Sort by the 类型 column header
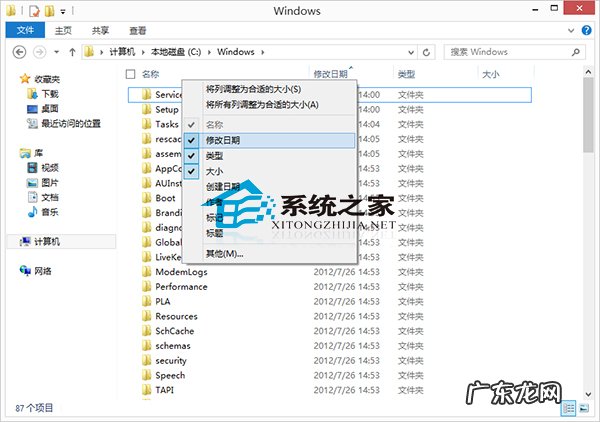The image size is (600, 422). [406, 74]
